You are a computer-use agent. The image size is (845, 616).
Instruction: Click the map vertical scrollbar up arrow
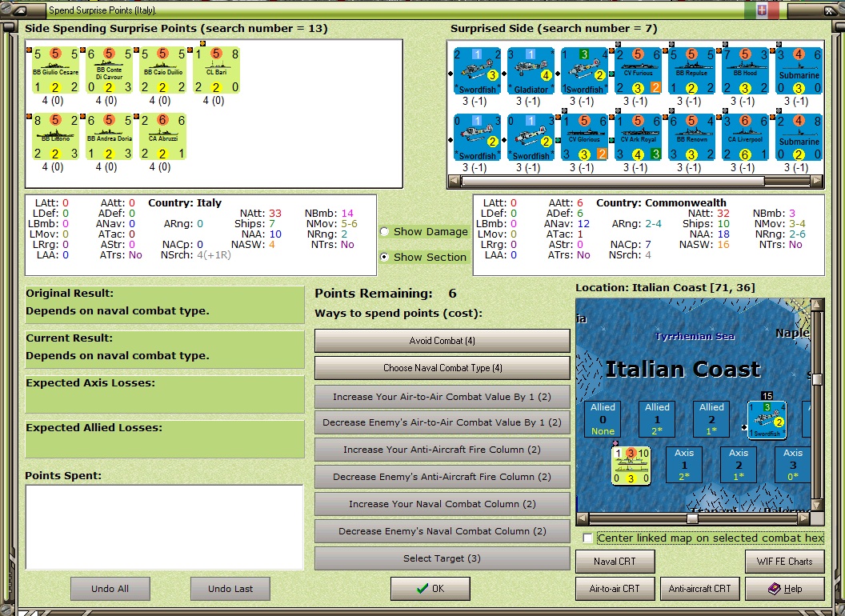(817, 305)
